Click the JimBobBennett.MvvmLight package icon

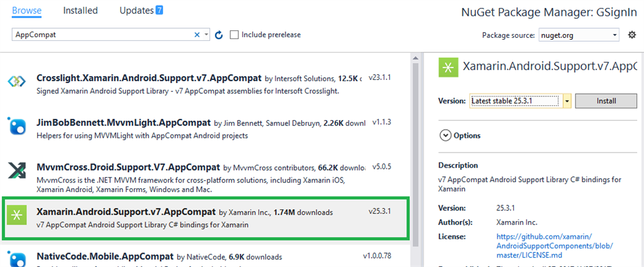[x=16, y=127]
